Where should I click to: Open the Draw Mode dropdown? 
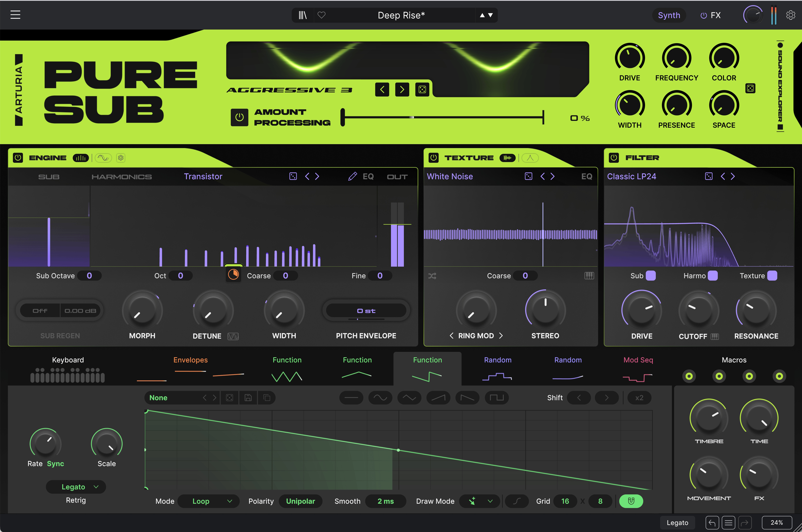point(479,501)
